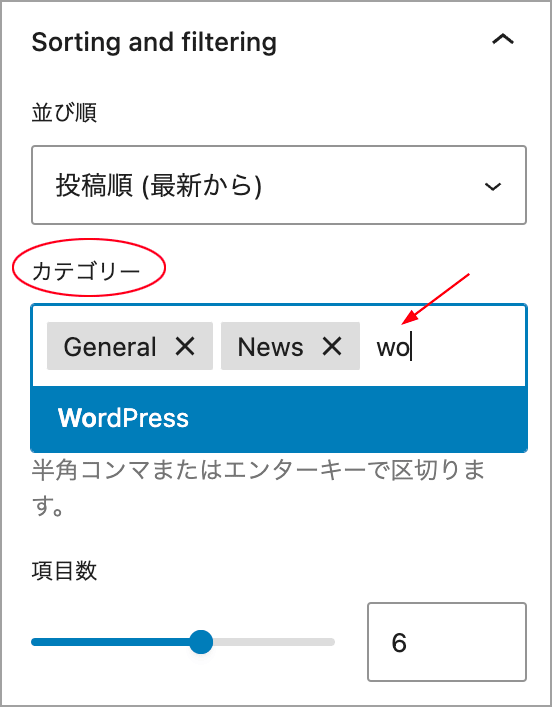The height and width of the screenshot is (707, 552).
Task: Click the 項目数 label
Action: click(x=64, y=570)
